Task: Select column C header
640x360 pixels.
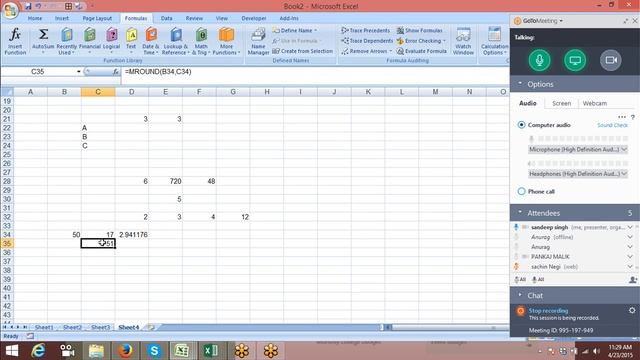Action: tap(98, 92)
